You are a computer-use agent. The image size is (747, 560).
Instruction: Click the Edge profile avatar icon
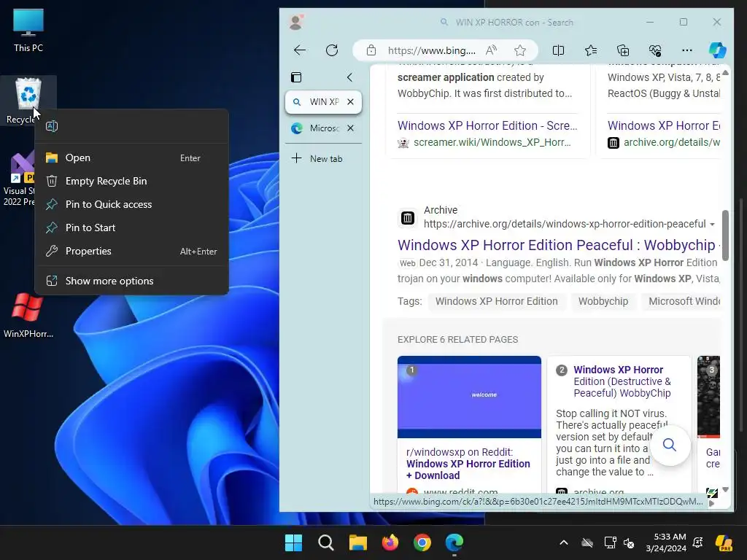pos(296,23)
